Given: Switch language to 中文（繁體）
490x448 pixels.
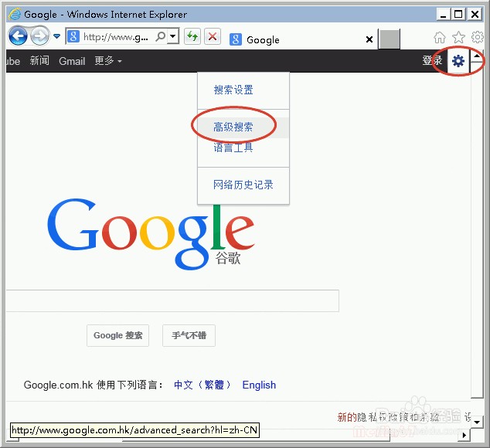Looking at the screenshot, I should click(x=202, y=385).
